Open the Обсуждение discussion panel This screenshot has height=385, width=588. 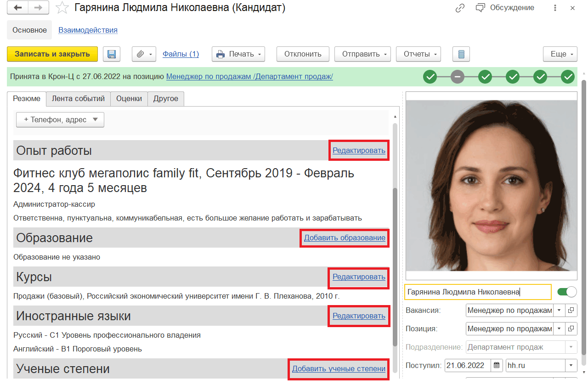(x=505, y=8)
